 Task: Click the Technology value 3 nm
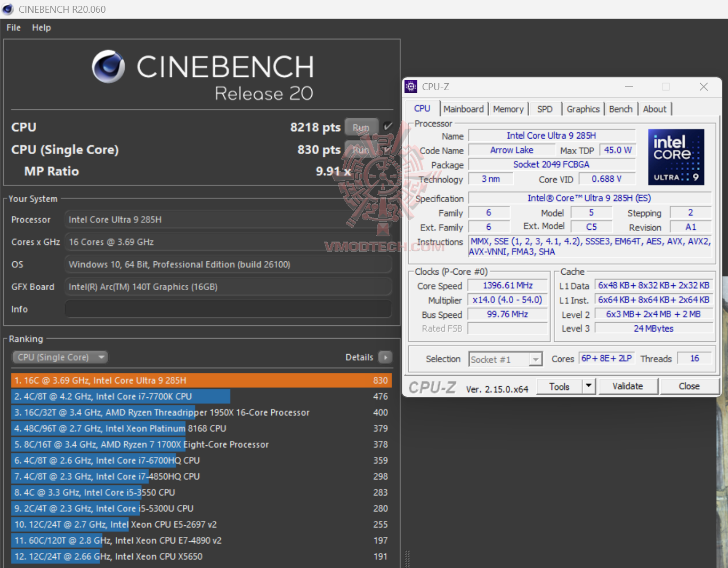click(490, 179)
